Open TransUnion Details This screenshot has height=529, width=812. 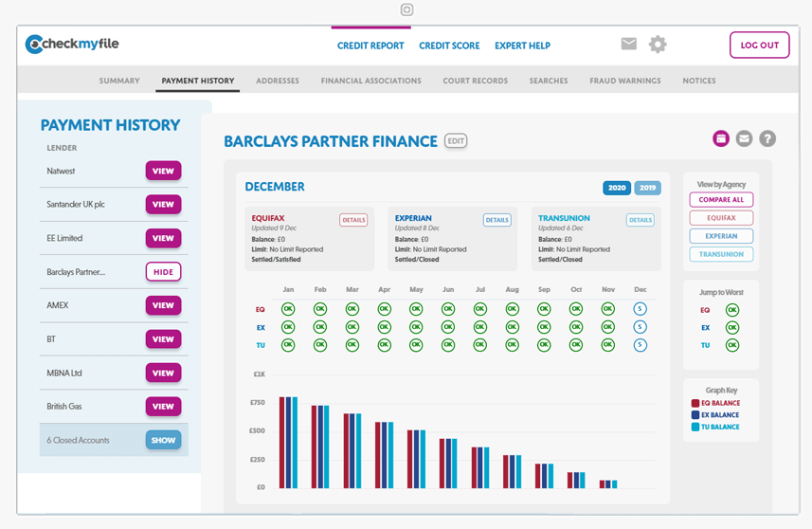tap(641, 220)
